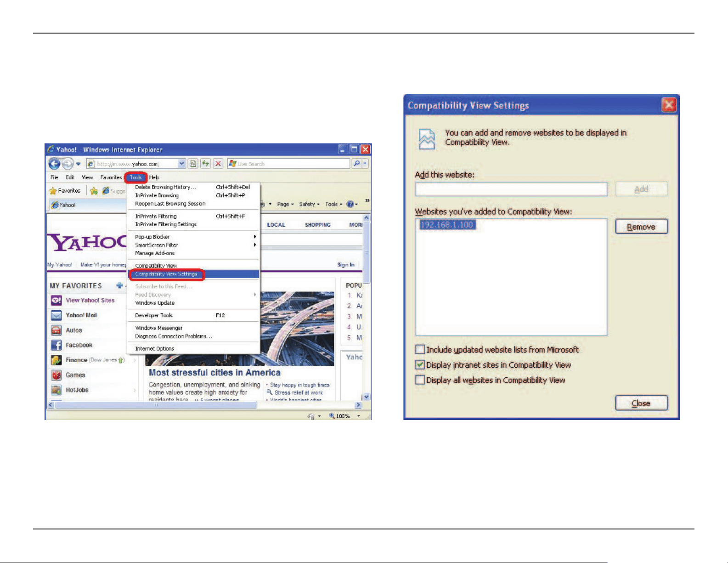
Task: Select 192.168.1.100 in the websites list
Action: coord(447,225)
